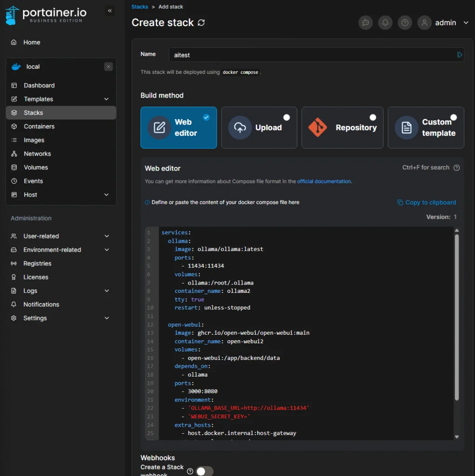Viewport: 475px width, 476px height.
Task: Click the Dashboard icon in sidebar
Action: pos(14,86)
